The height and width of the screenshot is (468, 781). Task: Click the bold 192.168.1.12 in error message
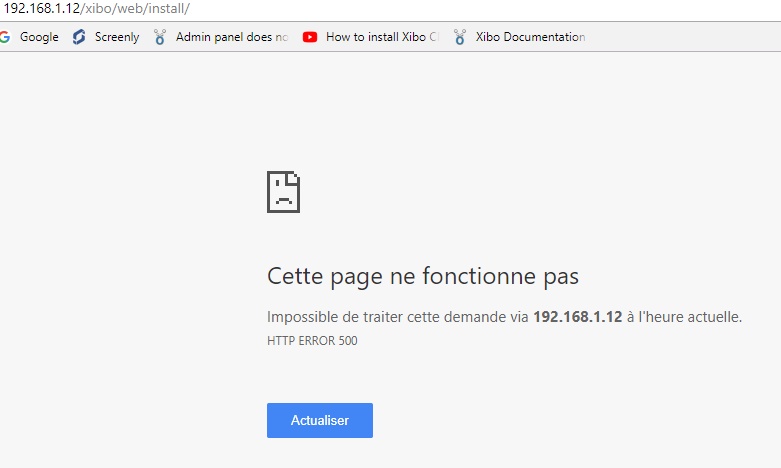tap(578, 317)
